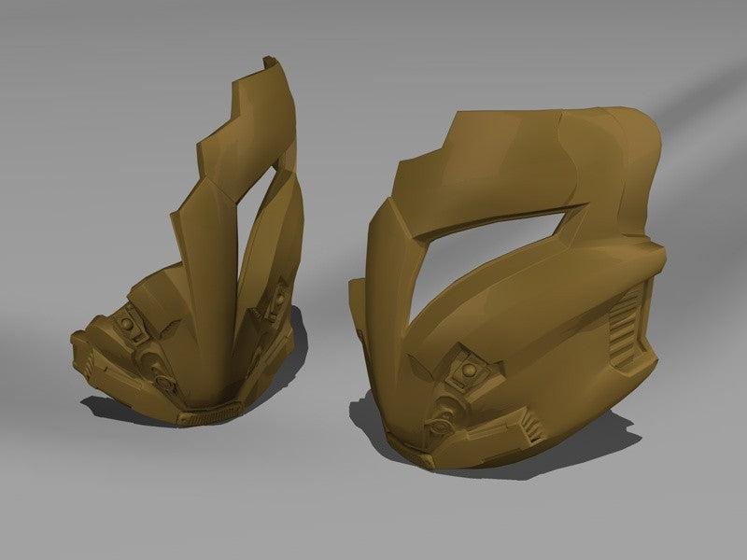The width and height of the screenshot is (747, 560).
Task: Select the brow ridge above right helmet's visor
Action: 496,217
